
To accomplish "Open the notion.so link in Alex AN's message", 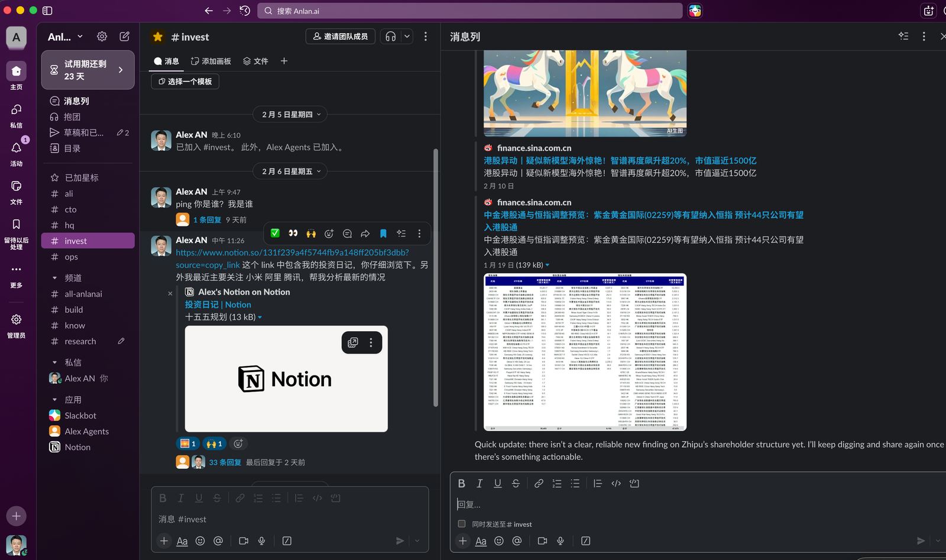I will tap(293, 258).
